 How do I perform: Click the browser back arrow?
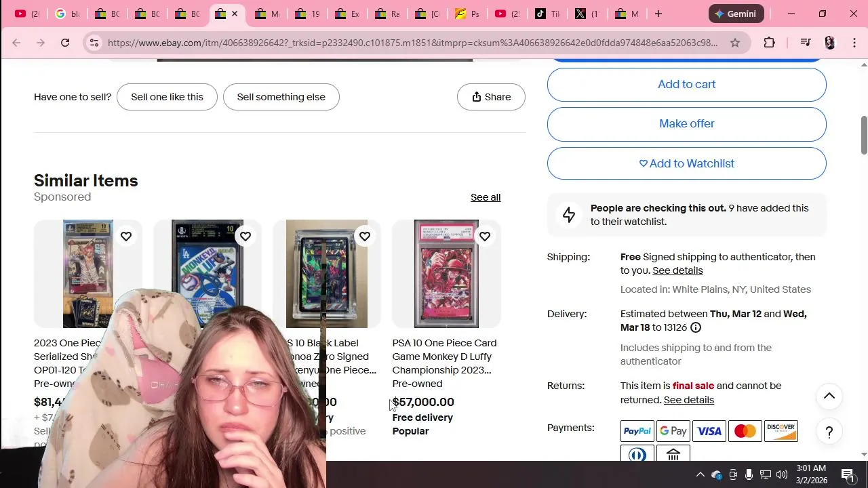click(x=16, y=43)
